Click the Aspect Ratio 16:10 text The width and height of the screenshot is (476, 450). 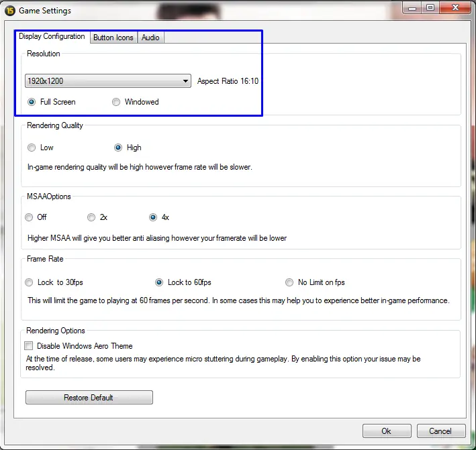228,81
